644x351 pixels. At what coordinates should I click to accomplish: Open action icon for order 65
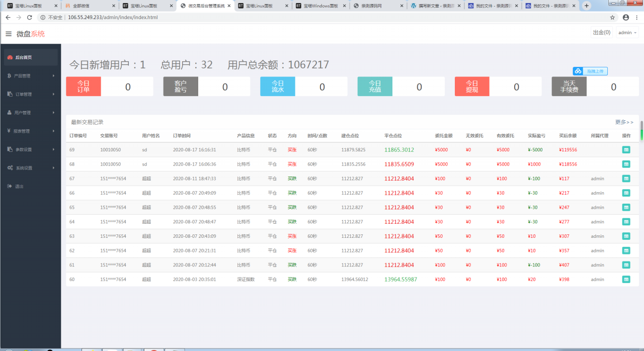pos(626,207)
